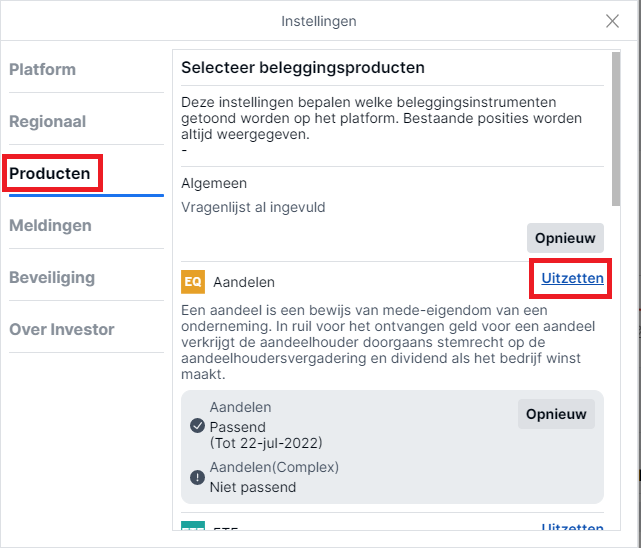Screen dimensions: 641x548
Task: Switch to the Regionaal tab
Action: [x=47, y=121]
